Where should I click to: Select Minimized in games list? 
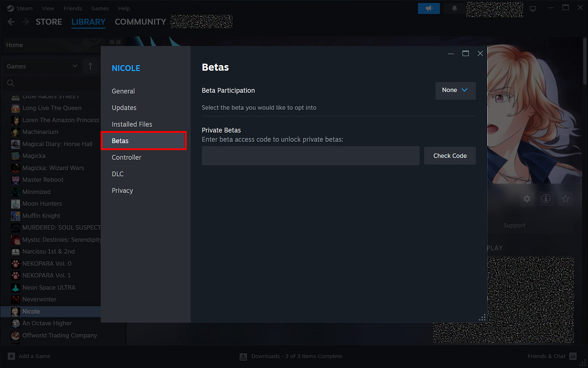[36, 192]
